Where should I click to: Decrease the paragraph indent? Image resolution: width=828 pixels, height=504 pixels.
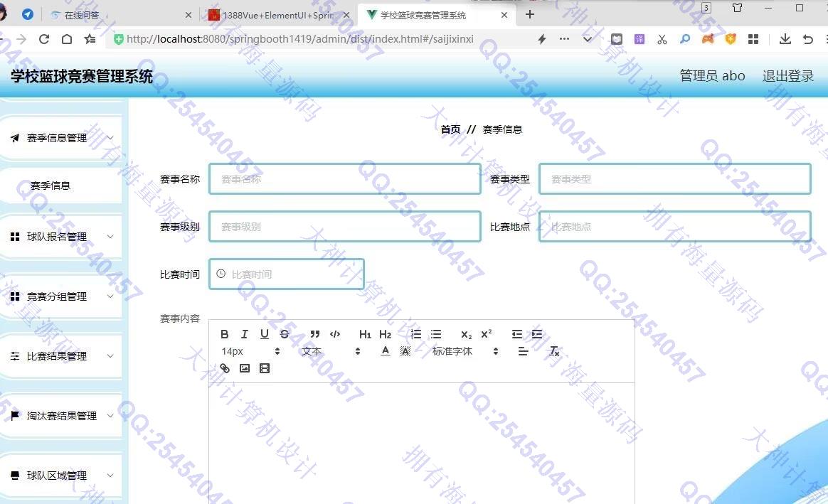click(517, 334)
